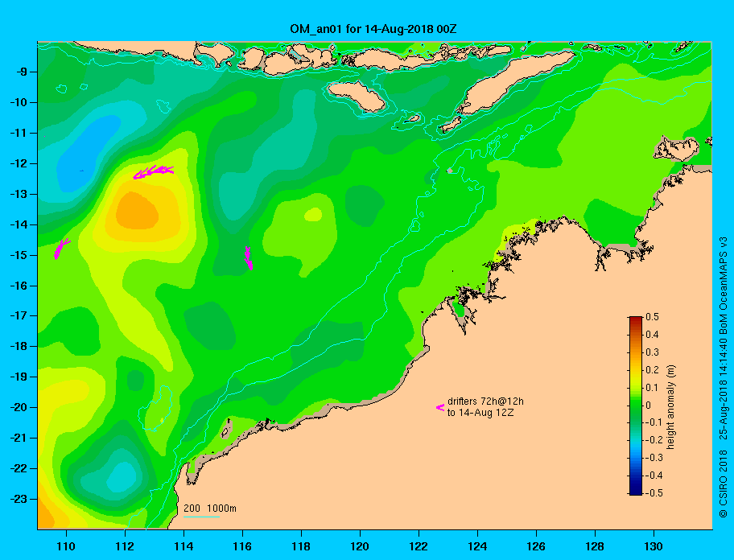This screenshot has width=734, height=560.
Task: Click the '-16' latitude axis label
Action: click(x=19, y=286)
